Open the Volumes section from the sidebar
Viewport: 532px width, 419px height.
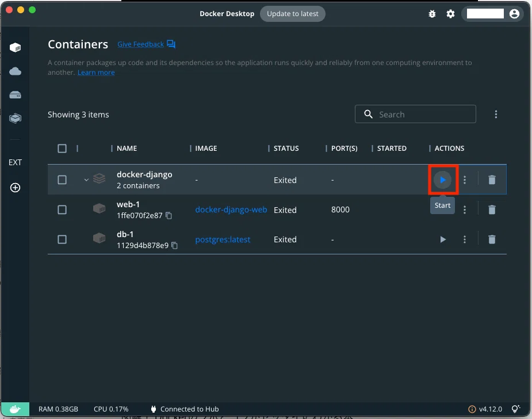pos(14,94)
